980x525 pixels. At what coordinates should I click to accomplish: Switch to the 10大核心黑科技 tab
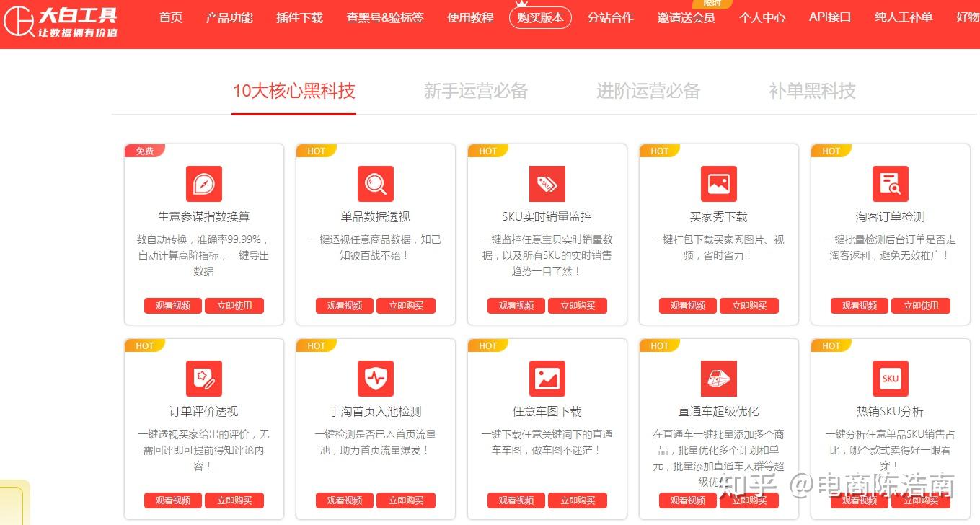point(294,91)
